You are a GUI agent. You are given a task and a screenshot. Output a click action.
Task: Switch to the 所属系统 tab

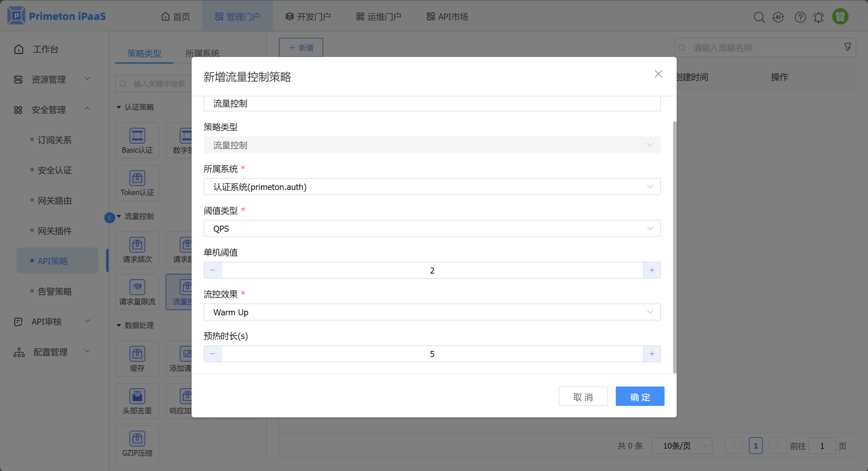coord(202,53)
